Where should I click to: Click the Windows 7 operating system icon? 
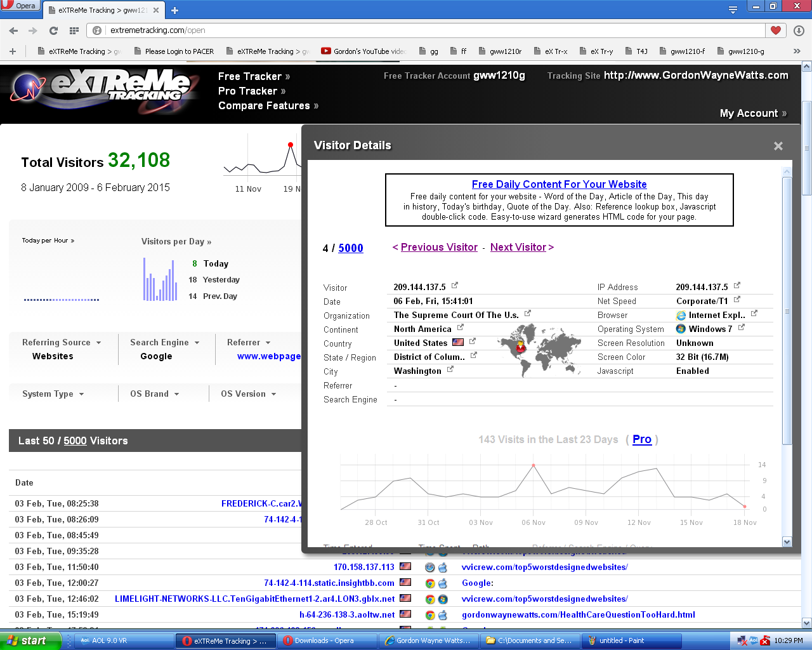click(681, 329)
